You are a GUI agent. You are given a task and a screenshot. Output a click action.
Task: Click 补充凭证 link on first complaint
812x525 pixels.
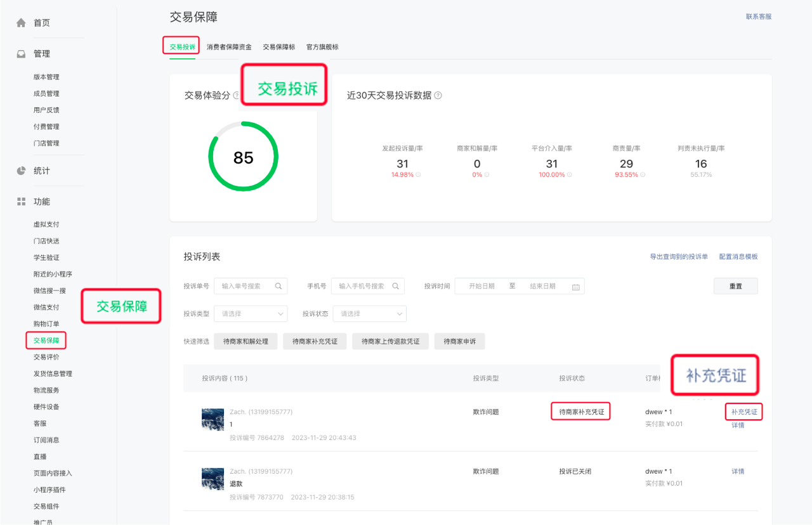(744, 412)
